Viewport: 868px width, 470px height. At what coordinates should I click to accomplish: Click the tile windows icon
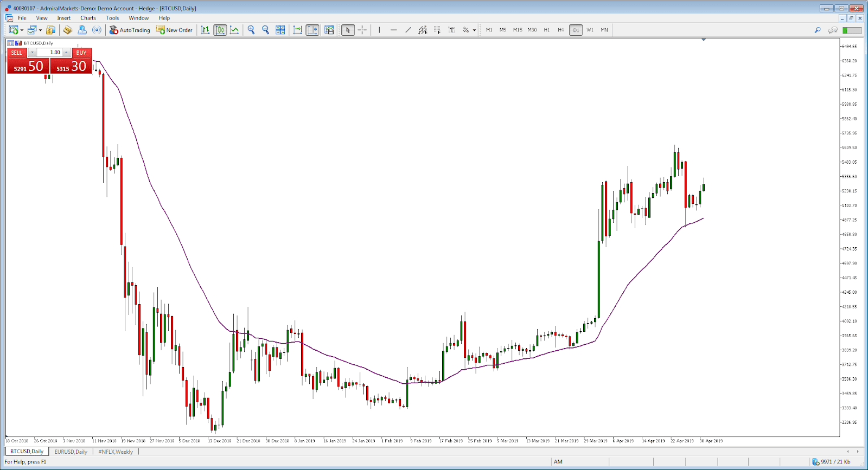280,30
